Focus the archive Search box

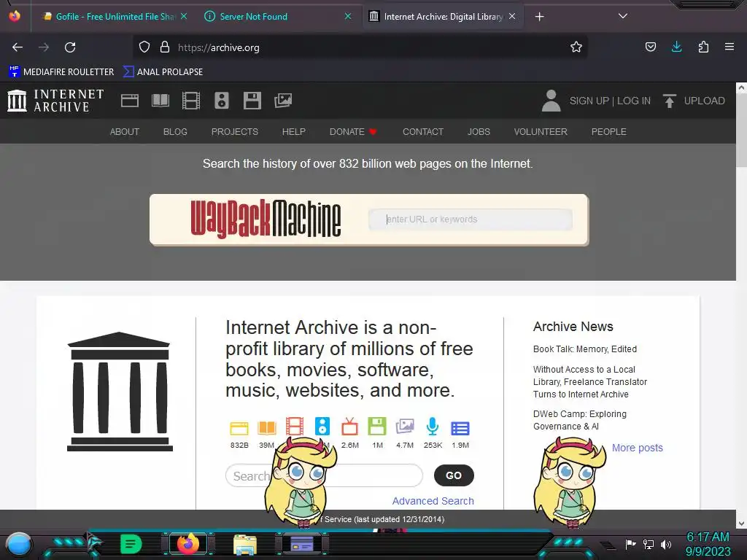tap(324, 475)
